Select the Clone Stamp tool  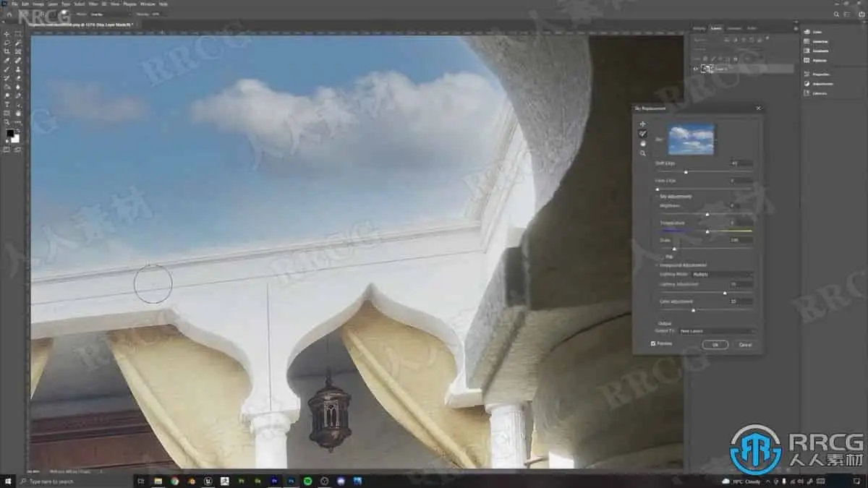(18, 69)
